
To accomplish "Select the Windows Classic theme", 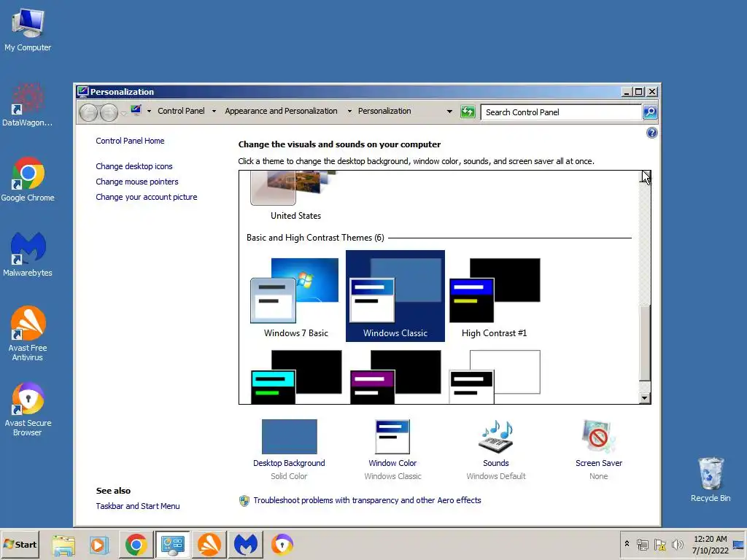I will 395,296.
